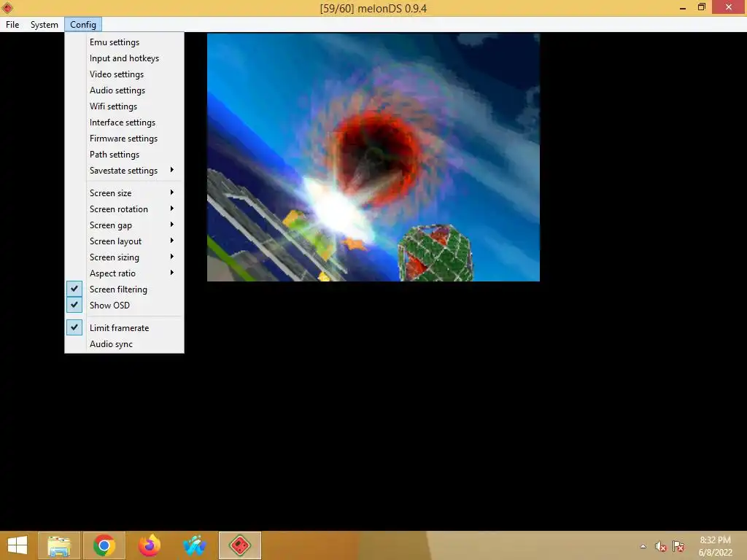
Task: Enable Audio sync
Action: 124,344
